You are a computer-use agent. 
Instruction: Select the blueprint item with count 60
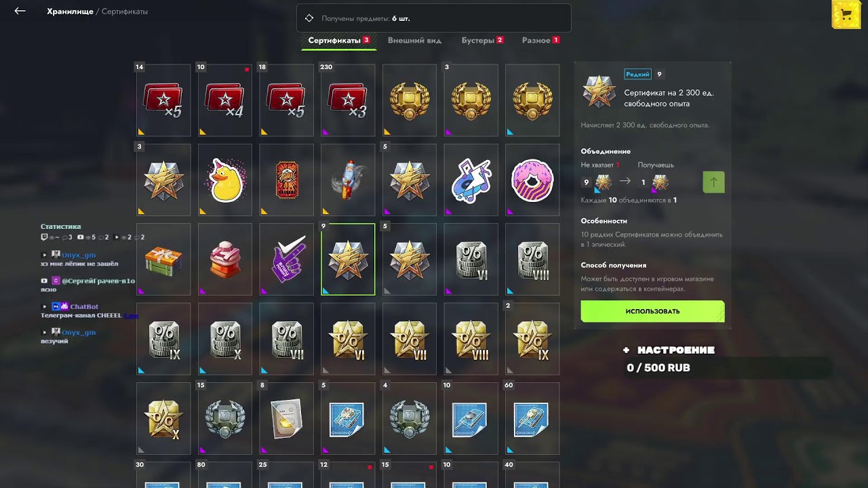[x=532, y=418]
